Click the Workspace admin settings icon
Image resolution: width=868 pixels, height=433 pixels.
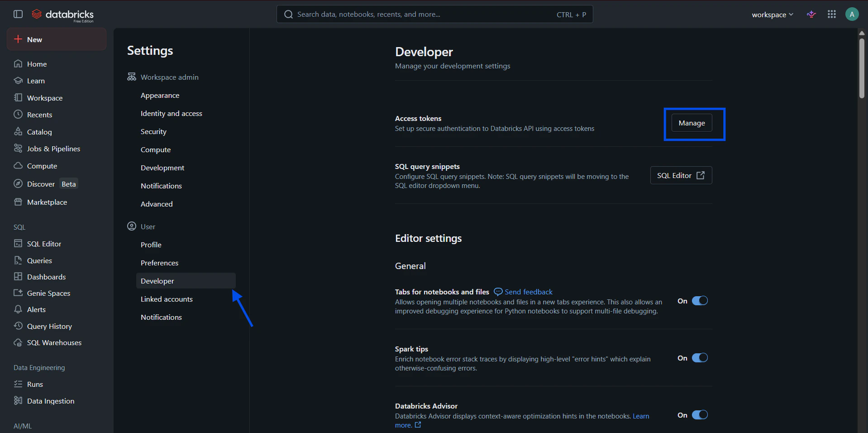coord(132,77)
